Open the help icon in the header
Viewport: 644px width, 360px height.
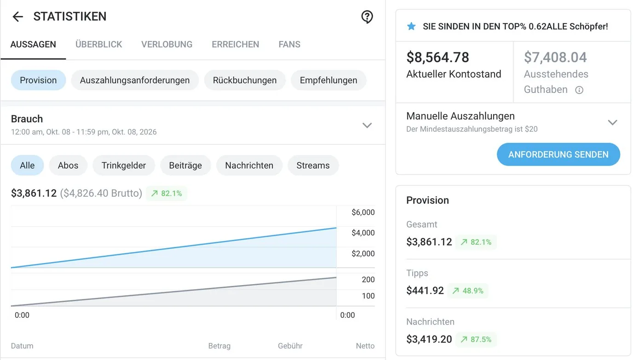click(367, 17)
